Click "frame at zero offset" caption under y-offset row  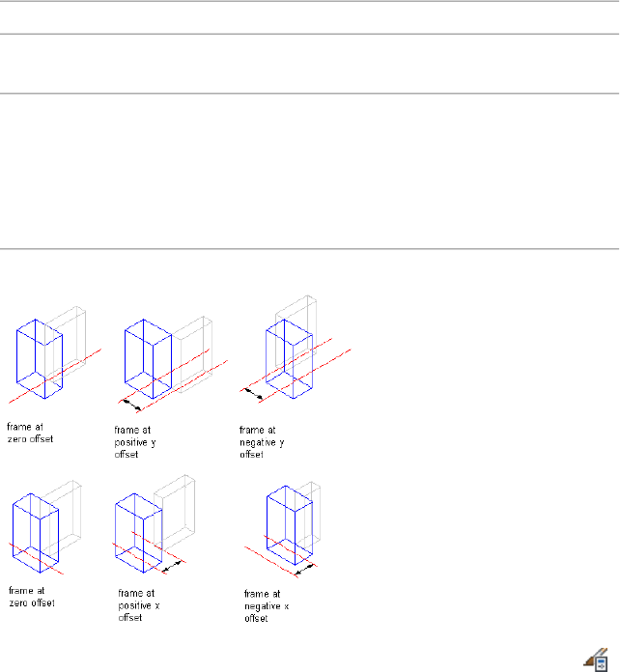(x=30, y=432)
